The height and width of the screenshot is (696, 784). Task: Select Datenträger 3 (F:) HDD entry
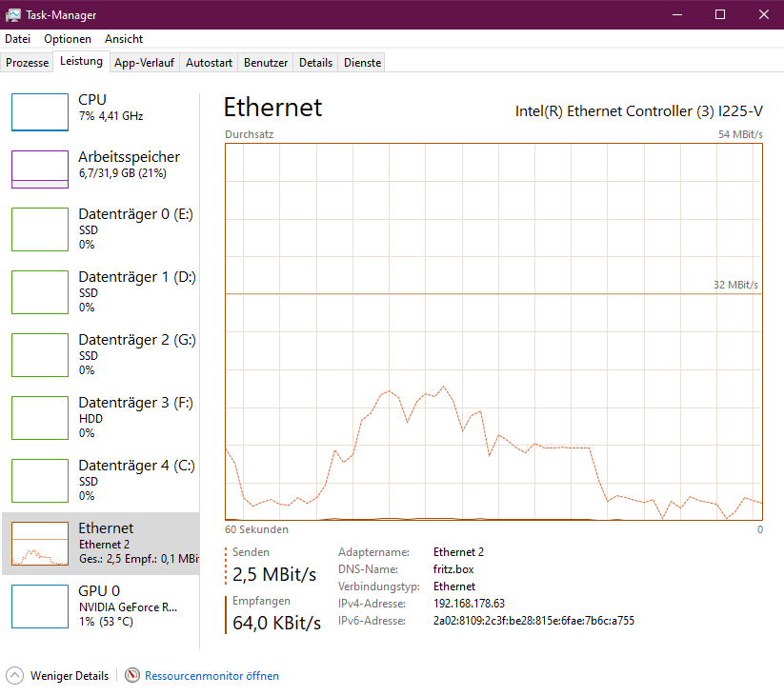pyautogui.click(x=100, y=418)
